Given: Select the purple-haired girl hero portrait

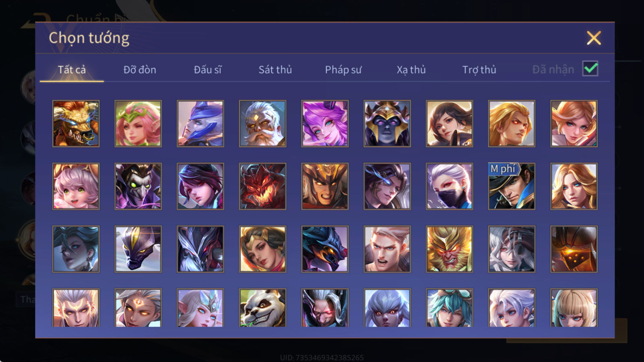Looking at the screenshot, I should tap(325, 123).
